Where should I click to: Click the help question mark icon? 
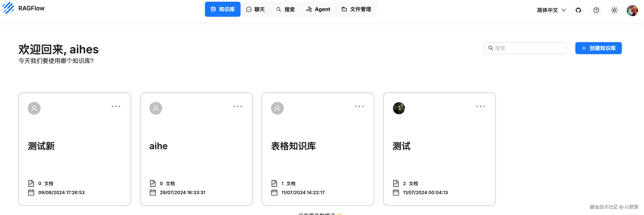(596, 10)
